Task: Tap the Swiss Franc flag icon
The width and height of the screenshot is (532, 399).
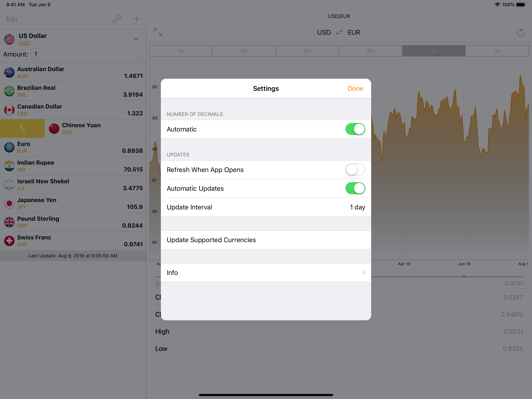Action: (9, 241)
